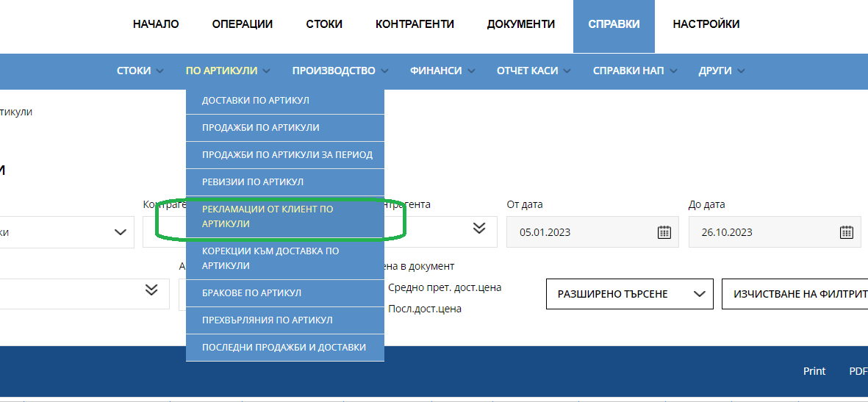
Task: Open ФИНАНСИ submenu label
Action: [x=437, y=71]
